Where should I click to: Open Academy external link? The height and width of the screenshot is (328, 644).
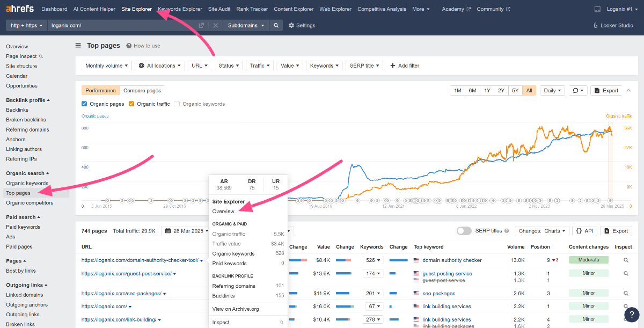(x=456, y=9)
